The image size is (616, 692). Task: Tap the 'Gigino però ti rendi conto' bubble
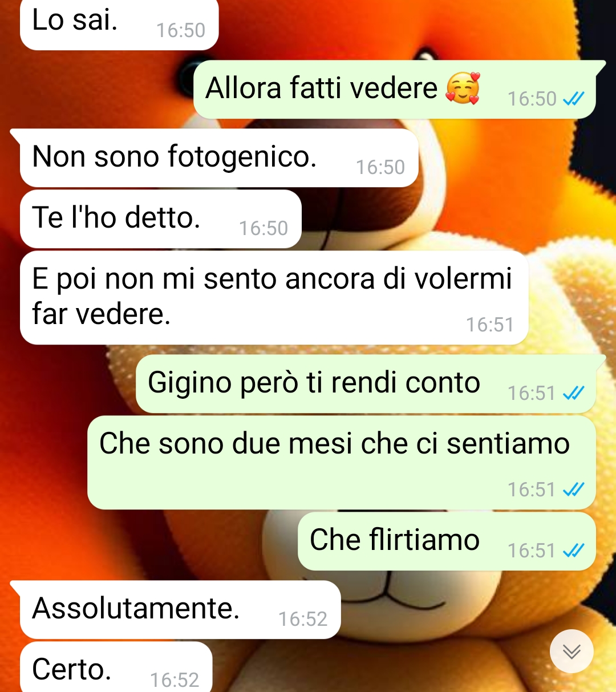[x=366, y=384]
